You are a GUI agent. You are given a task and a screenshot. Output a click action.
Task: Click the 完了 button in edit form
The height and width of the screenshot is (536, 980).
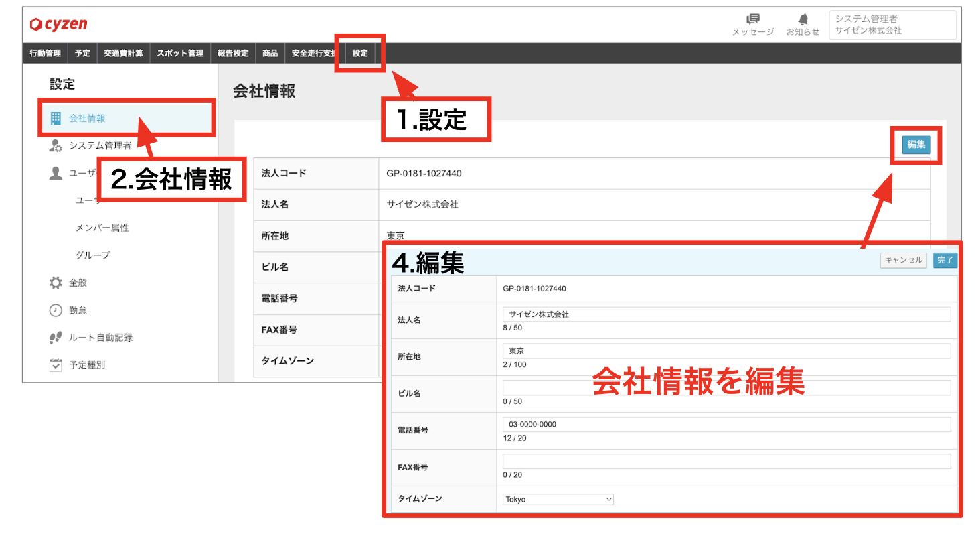point(945,261)
